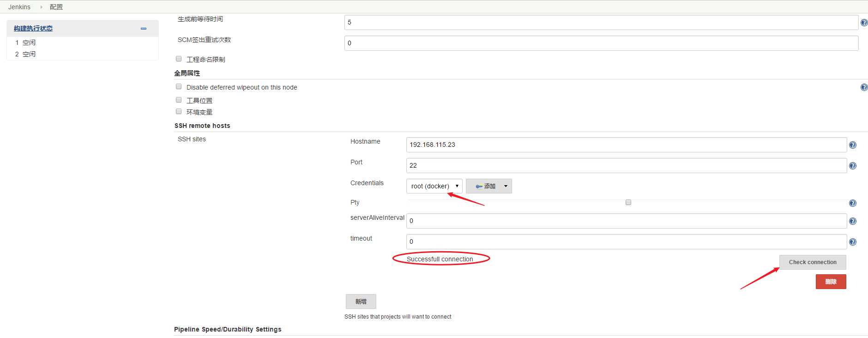Focus the Hostname field 192.168.115.23

pyautogui.click(x=627, y=145)
